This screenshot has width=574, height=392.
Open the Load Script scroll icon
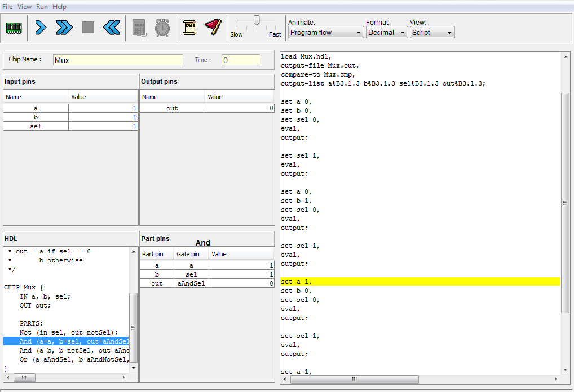[190, 28]
